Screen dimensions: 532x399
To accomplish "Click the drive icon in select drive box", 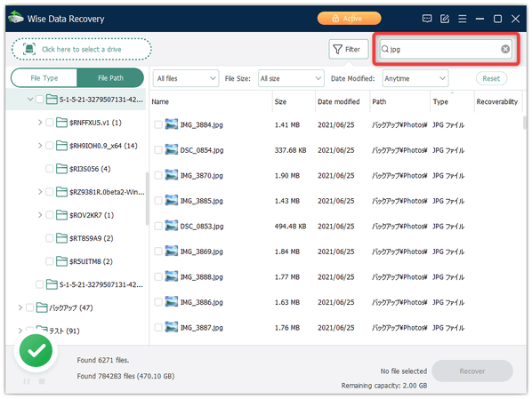I will [x=29, y=49].
